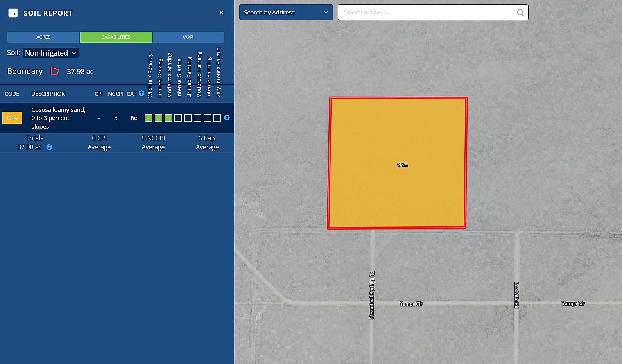This screenshot has width=622, height=364.
Task: Click into the Search Address field
Action: pos(426,13)
